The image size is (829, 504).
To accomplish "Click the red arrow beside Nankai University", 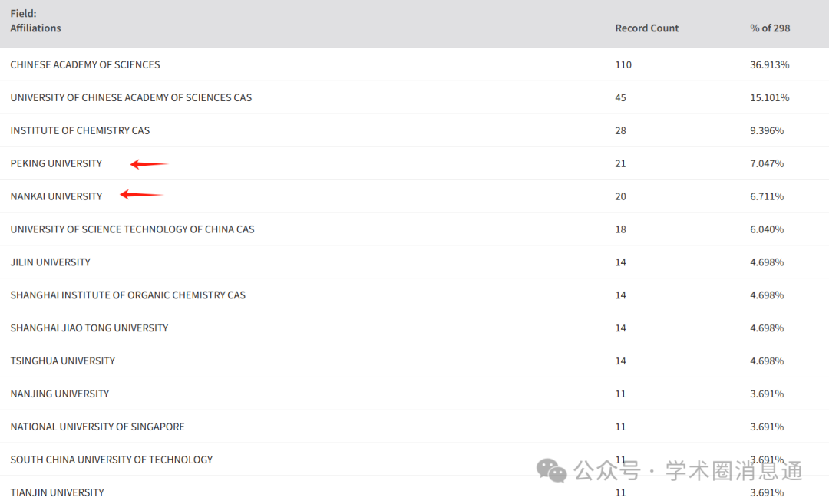I will coord(142,196).
